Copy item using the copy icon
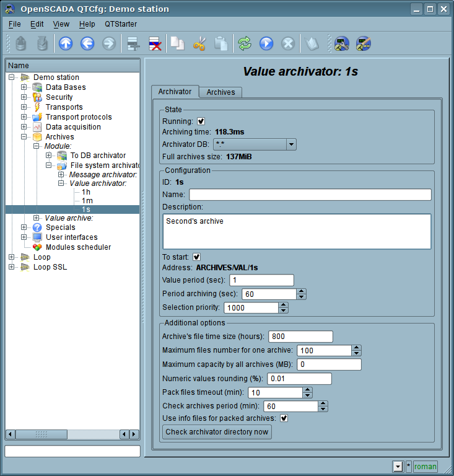The image size is (454, 476). tap(177, 44)
